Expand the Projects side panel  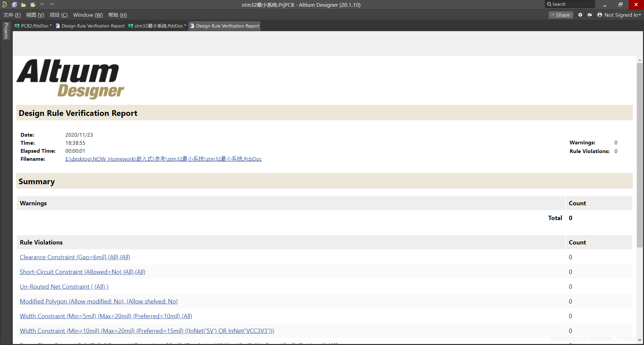(x=6, y=31)
